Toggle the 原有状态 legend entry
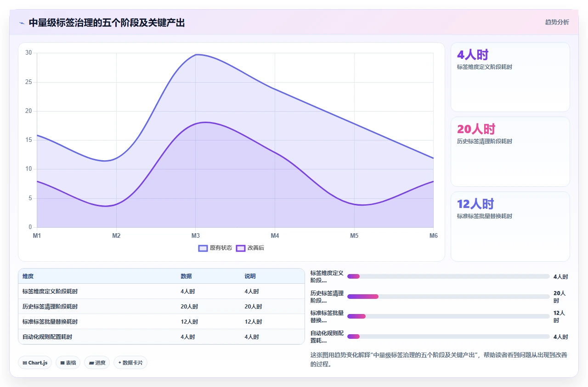 (215, 248)
